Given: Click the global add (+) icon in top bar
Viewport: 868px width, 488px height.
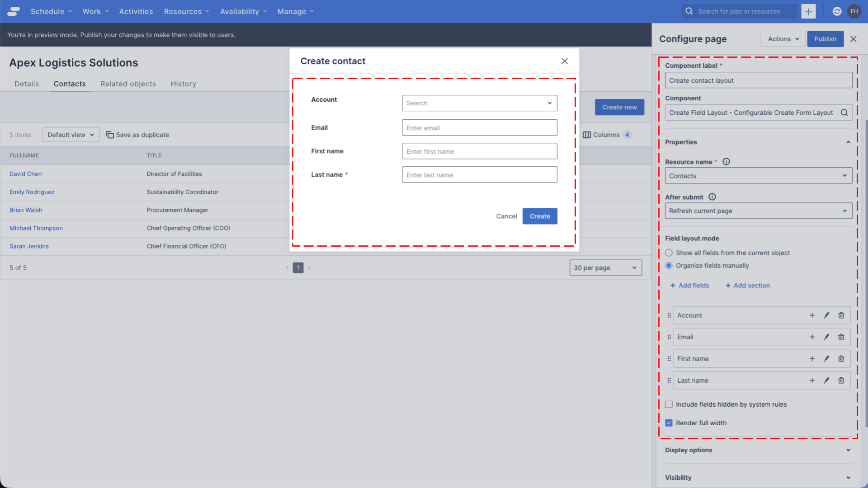Looking at the screenshot, I should (808, 11).
